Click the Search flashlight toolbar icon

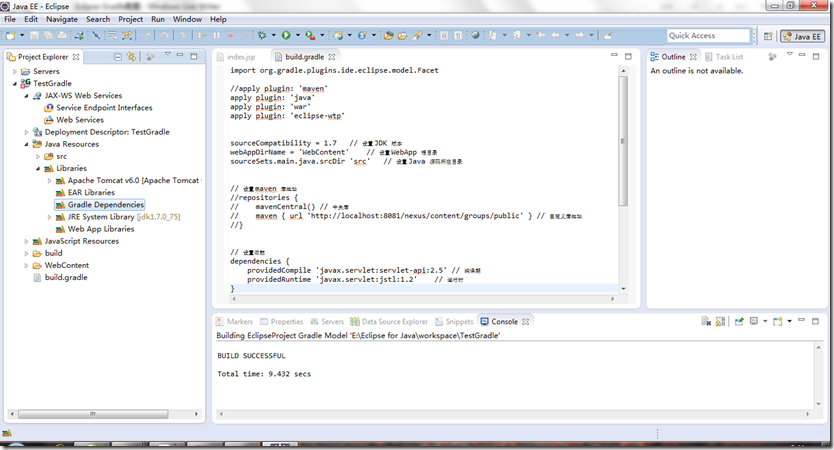tap(418, 36)
